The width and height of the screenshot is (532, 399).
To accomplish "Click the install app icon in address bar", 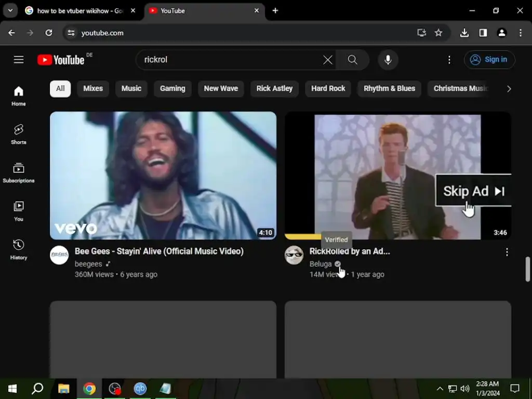I will pyautogui.click(x=421, y=33).
